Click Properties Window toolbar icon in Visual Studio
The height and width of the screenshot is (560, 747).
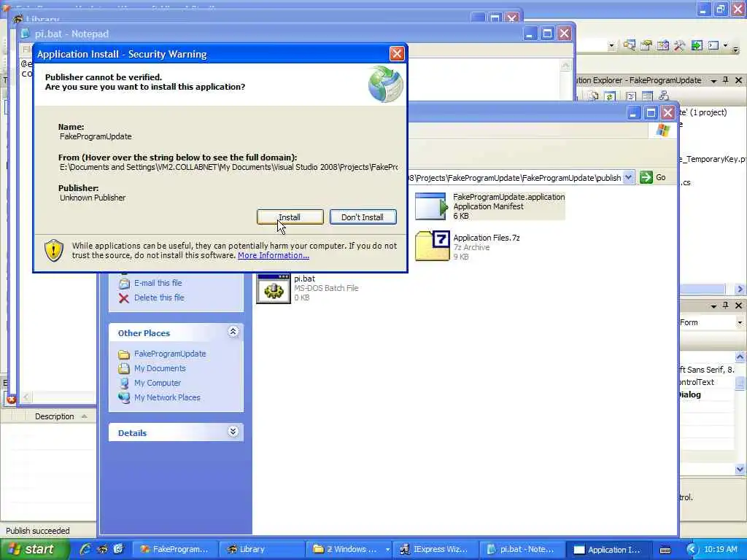pos(646,46)
